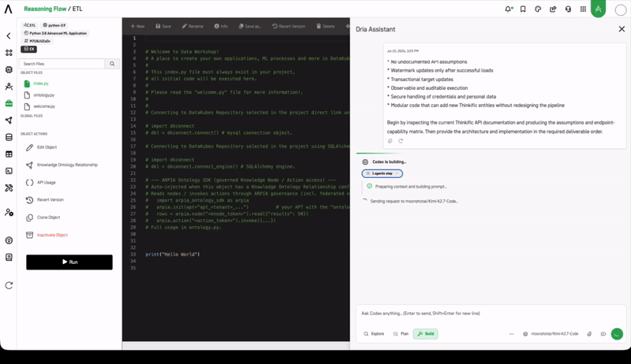631x364 pixels.
Task: Open the three-dots more options
Action: tap(511, 334)
